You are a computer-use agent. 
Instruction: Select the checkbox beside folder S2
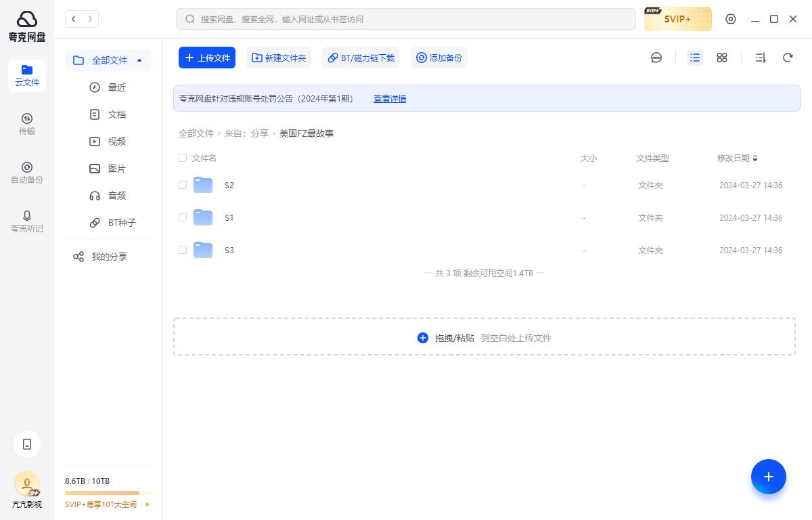[x=183, y=185]
